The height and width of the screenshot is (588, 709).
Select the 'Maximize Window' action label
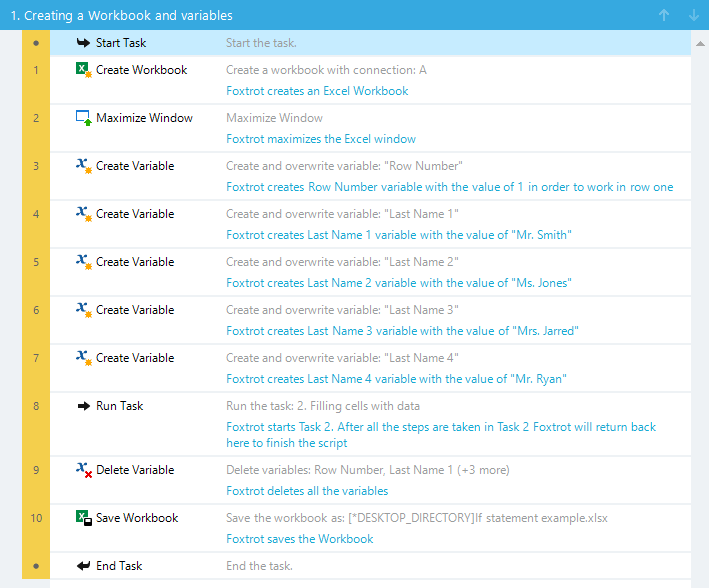144,118
